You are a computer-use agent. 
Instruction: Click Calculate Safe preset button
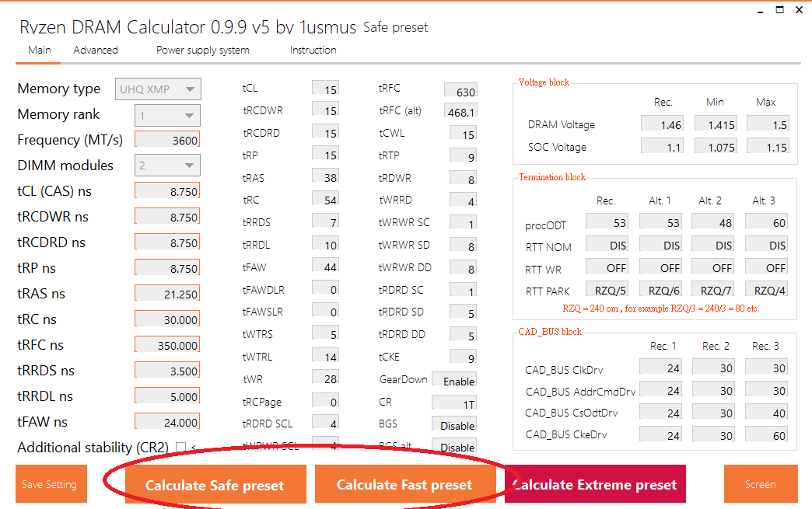[x=215, y=485]
